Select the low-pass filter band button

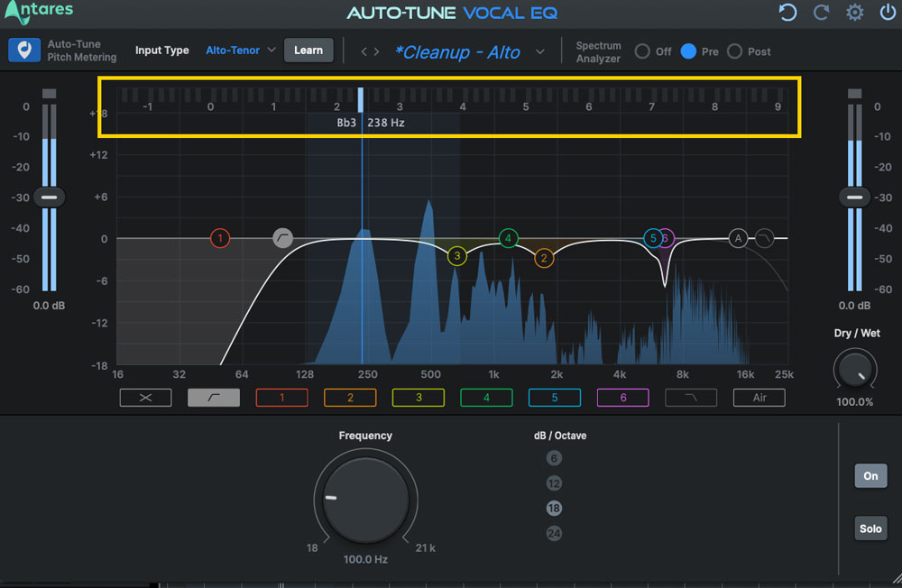(691, 398)
